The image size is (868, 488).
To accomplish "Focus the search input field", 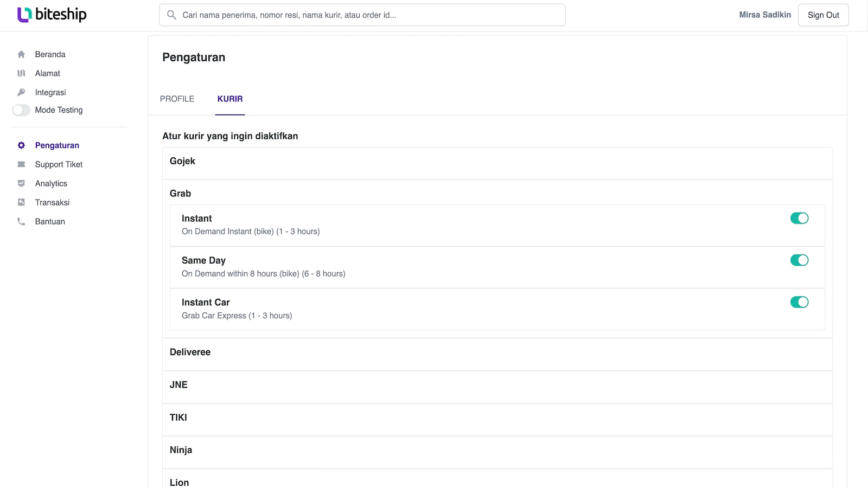I will (362, 15).
